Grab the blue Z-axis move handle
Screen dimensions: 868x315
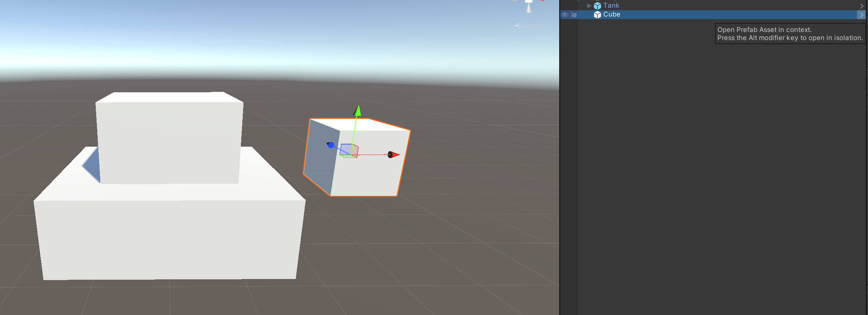pos(330,145)
